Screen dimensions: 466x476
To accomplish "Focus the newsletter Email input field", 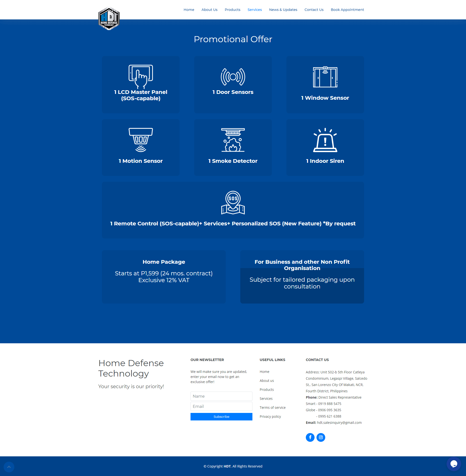I will [221, 406].
